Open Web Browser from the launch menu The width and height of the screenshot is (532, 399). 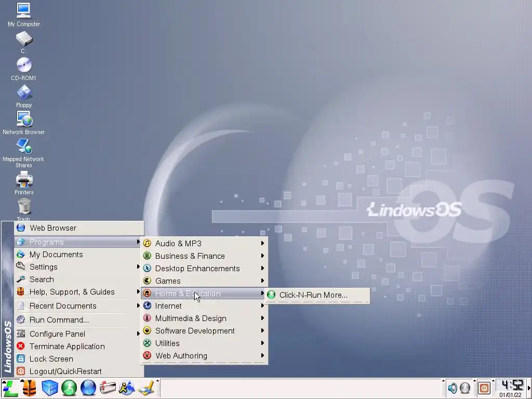[79, 228]
